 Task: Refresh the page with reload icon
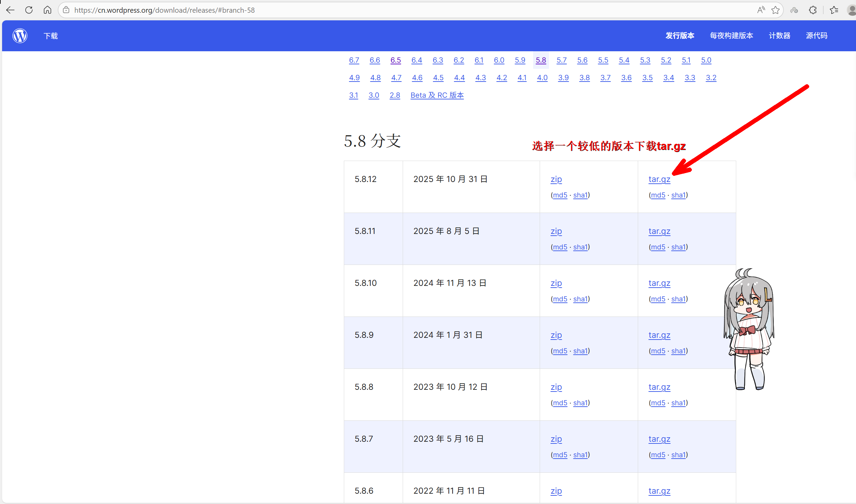pyautogui.click(x=29, y=10)
